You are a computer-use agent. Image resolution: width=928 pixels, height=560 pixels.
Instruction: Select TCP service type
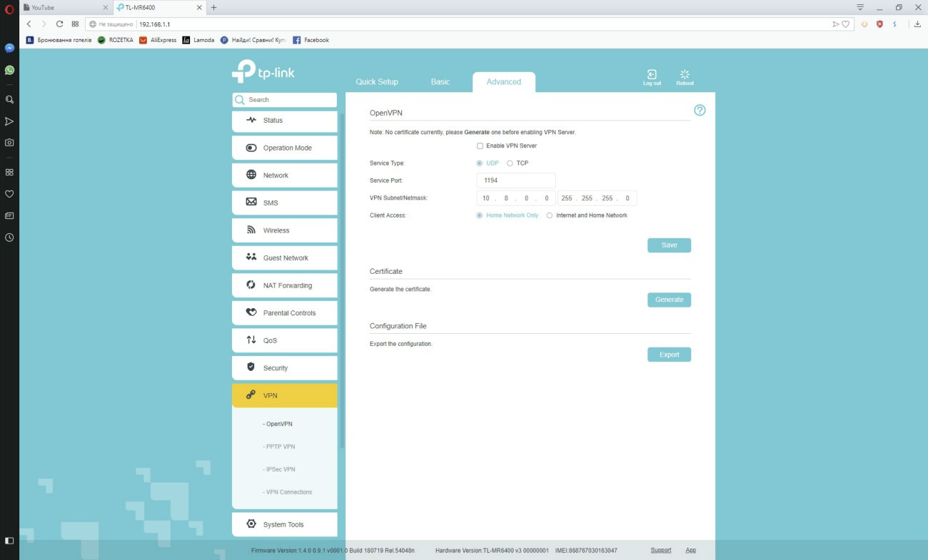point(510,163)
